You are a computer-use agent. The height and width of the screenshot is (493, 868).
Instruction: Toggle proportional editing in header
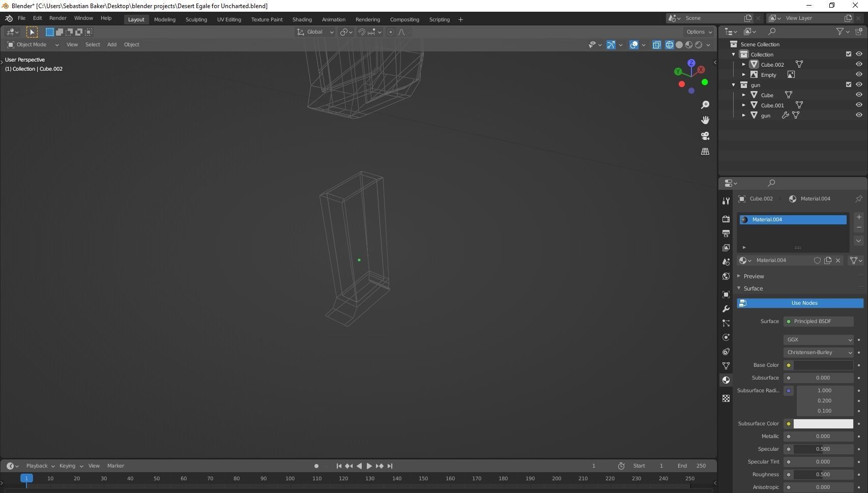391,32
